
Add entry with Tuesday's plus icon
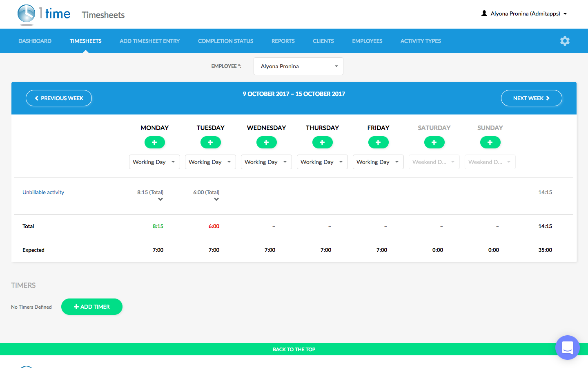click(210, 142)
